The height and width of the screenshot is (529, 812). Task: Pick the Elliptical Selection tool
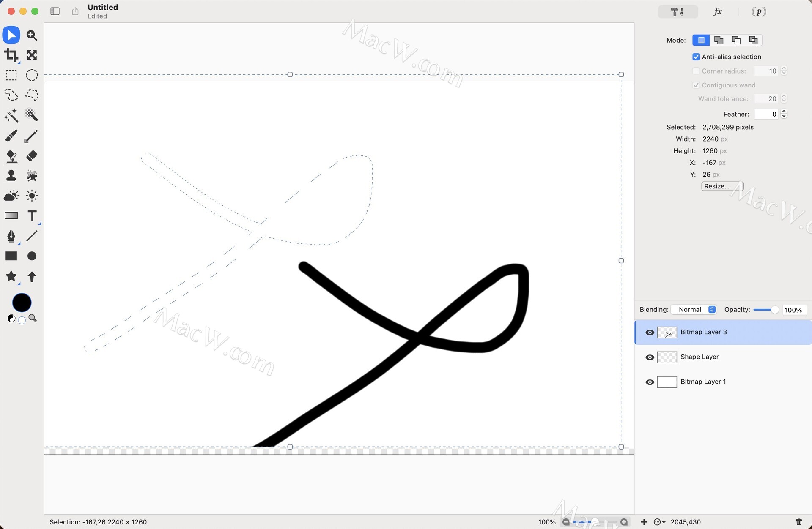[32, 75]
